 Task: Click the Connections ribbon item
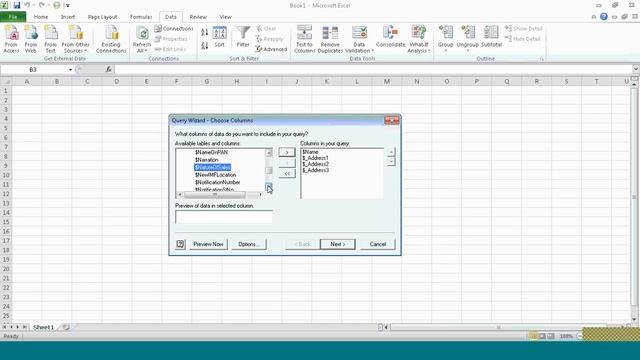pos(174,29)
